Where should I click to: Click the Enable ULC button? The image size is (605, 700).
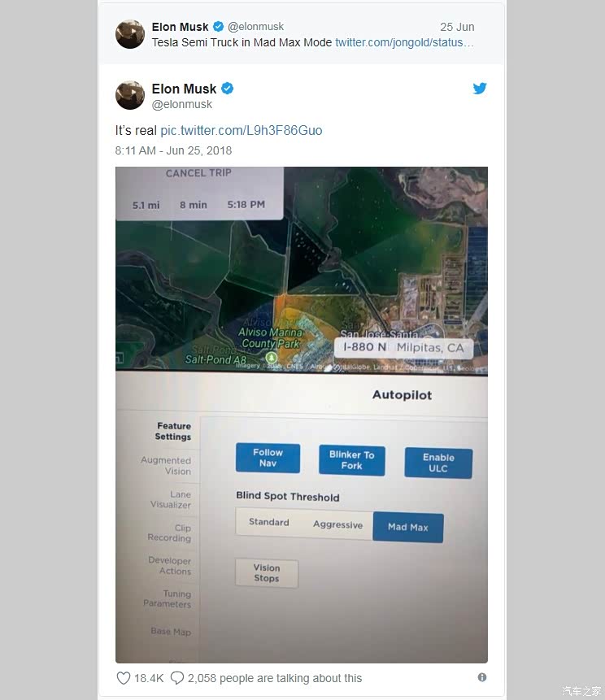click(x=438, y=463)
